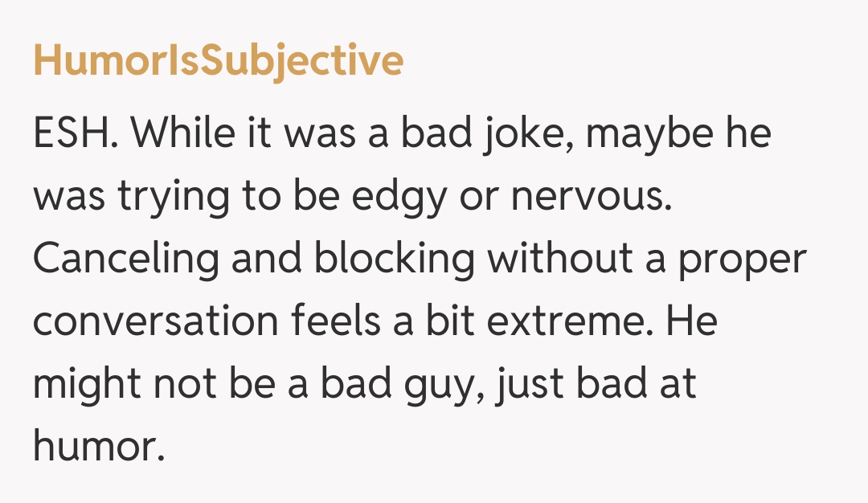
Task: Click the "ESH." verdict at comment start
Action: click(x=76, y=133)
